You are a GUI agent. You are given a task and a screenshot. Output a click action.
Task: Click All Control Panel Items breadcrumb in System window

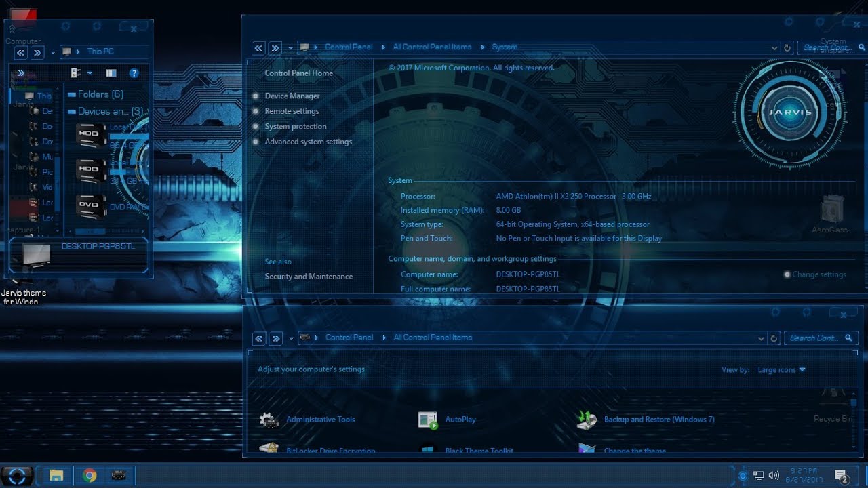pyautogui.click(x=432, y=47)
